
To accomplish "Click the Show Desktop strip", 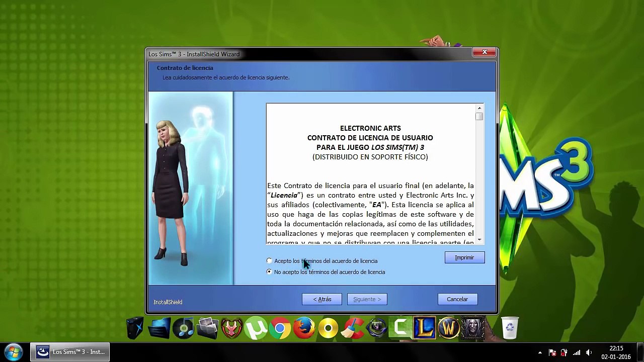I will 640,352.
